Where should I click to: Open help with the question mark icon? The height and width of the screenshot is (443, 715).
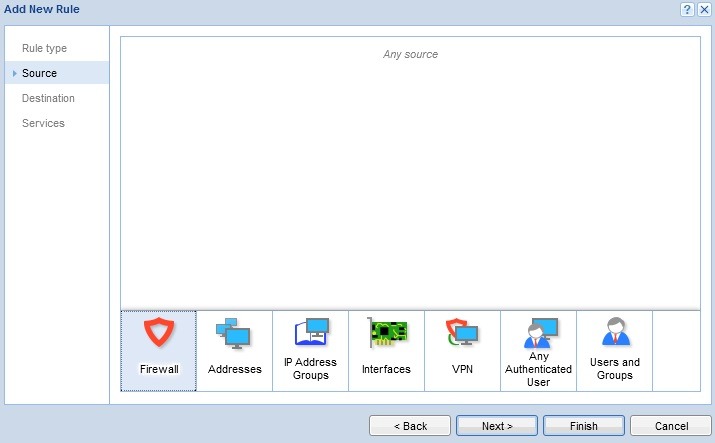(687, 9)
